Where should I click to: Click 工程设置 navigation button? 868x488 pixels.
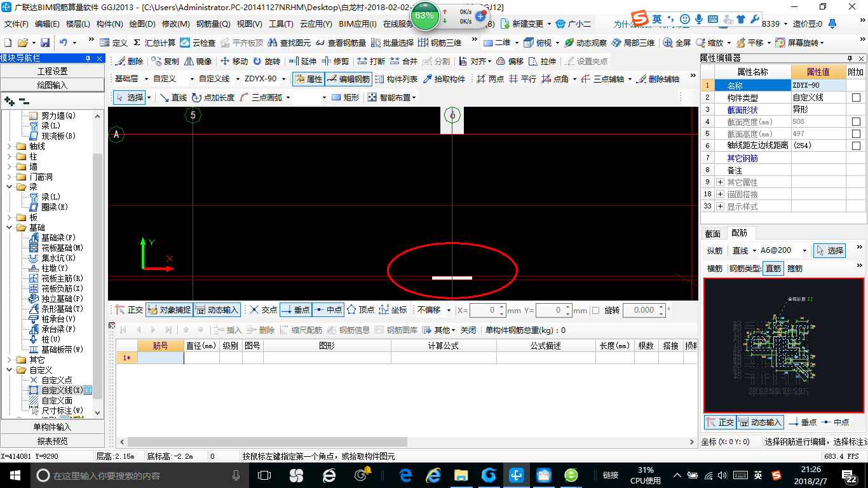53,71
